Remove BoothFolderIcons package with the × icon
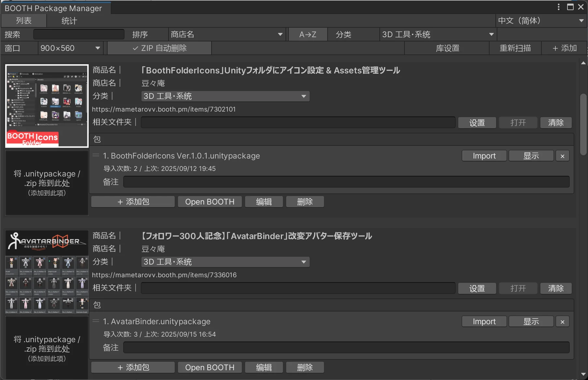The width and height of the screenshot is (588, 380). [x=562, y=156]
